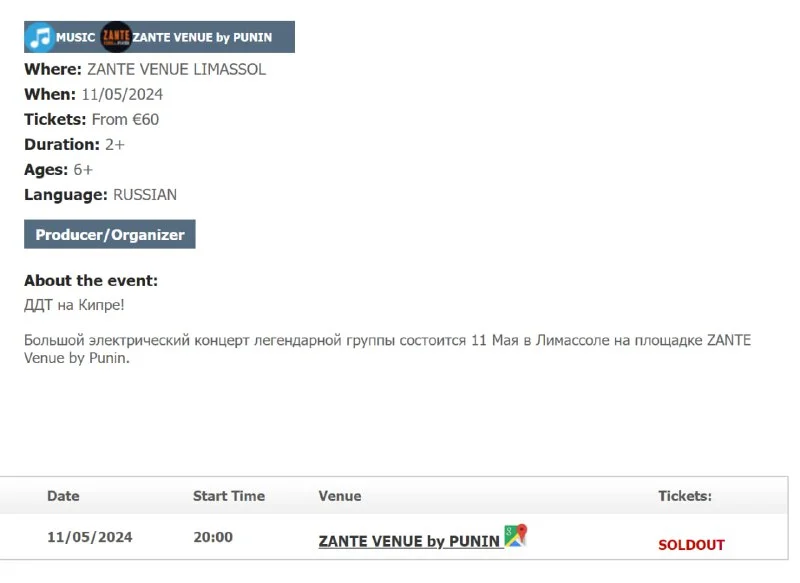Screen dimensions: 800x583
Task: Click the round ZANTE logo icon
Action: (x=116, y=37)
